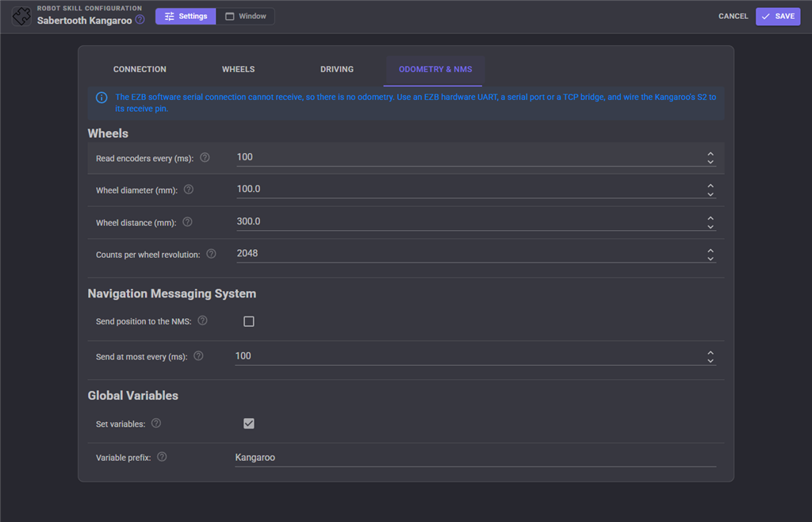The width and height of the screenshot is (812, 522).
Task: Increase Send at most every value
Action: click(x=710, y=353)
